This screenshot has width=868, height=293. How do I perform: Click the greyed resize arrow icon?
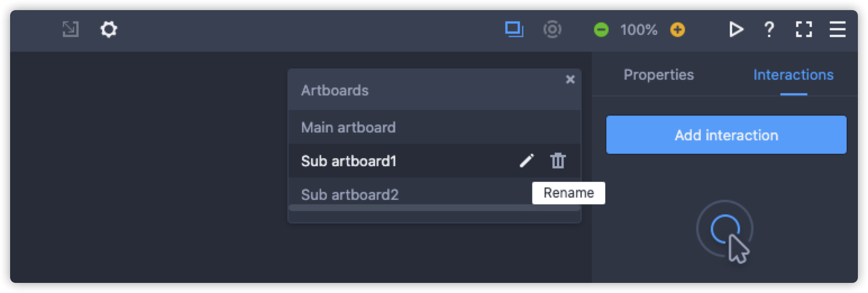71,29
